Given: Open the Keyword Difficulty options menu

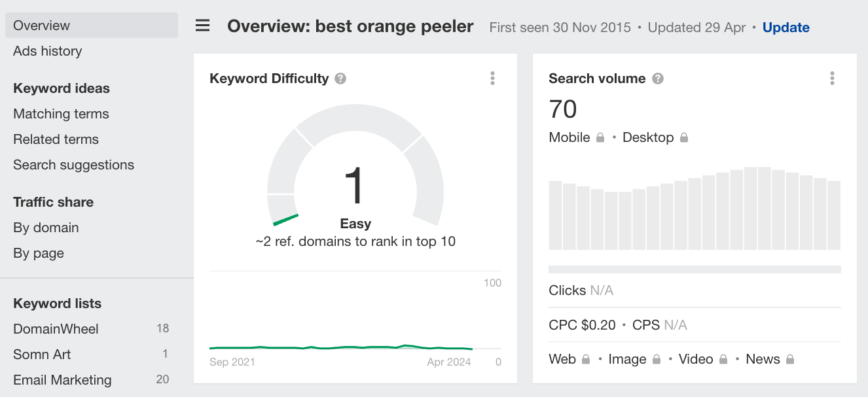Looking at the screenshot, I should [492, 78].
